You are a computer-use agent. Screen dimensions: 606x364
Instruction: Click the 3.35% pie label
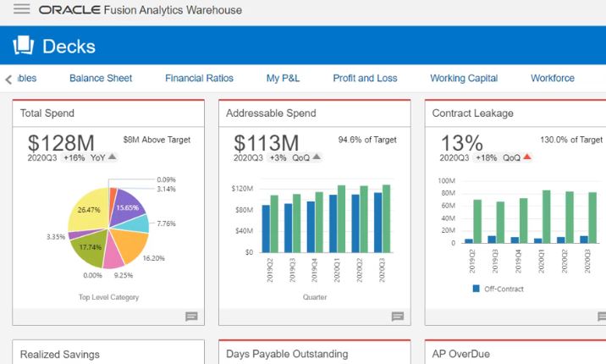tap(56, 237)
